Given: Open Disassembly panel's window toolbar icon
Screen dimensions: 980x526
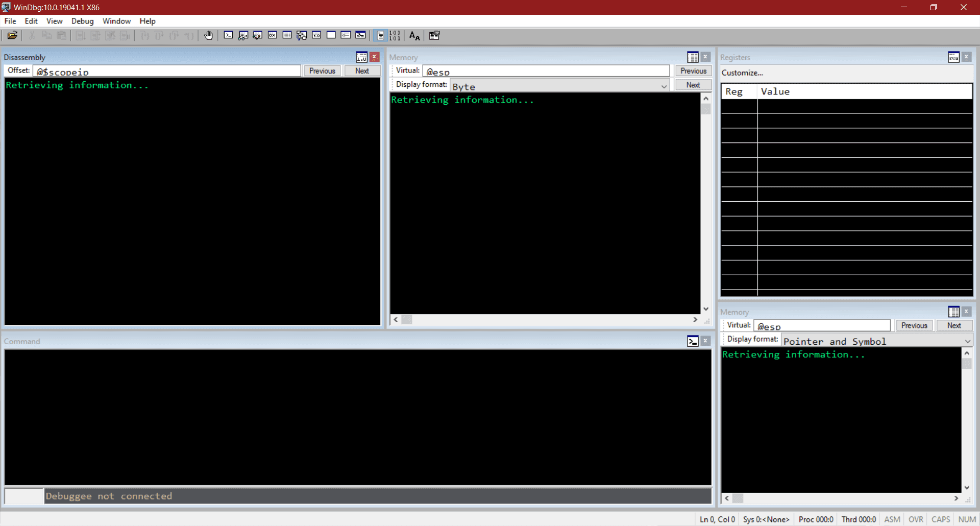Looking at the screenshot, I should pos(361,57).
